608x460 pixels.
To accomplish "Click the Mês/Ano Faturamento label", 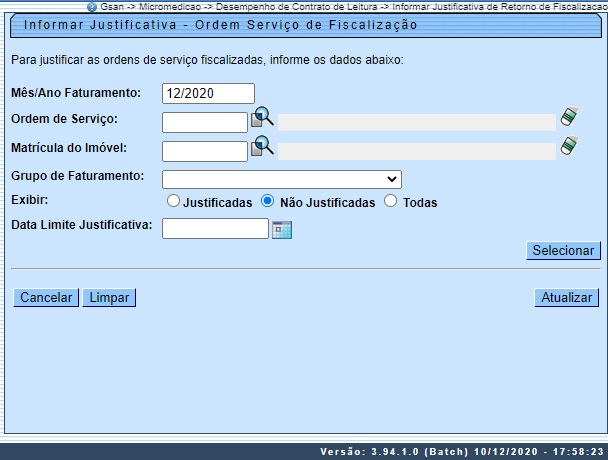I will pos(76,93).
